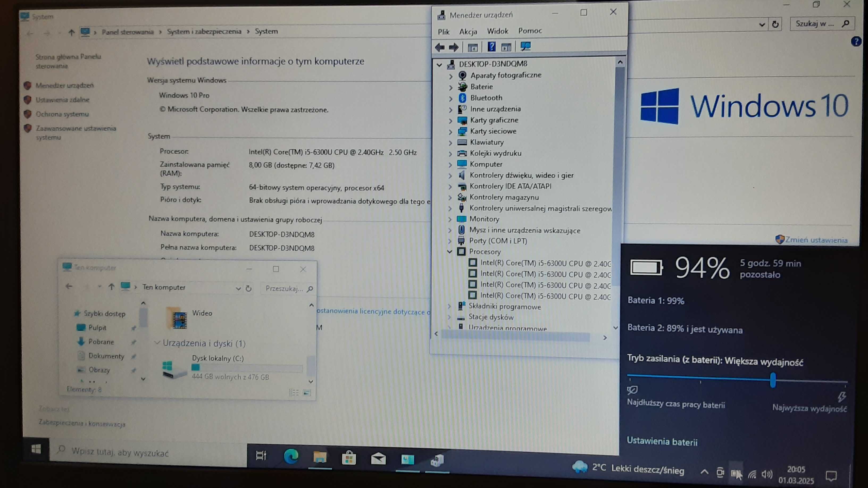Image resolution: width=868 pixels, height=488 pixels.
Task: Collapse the Procesory node
Action: [449, 252]
